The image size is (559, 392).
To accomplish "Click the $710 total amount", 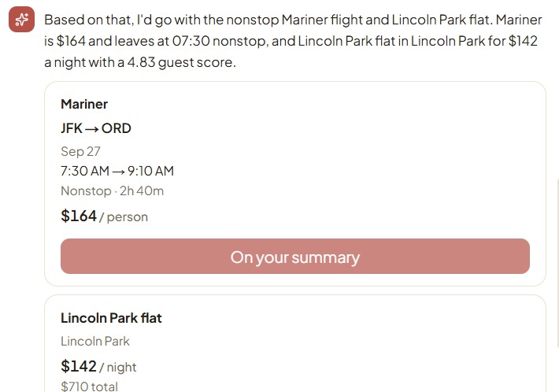I will (x=89, y=386).
